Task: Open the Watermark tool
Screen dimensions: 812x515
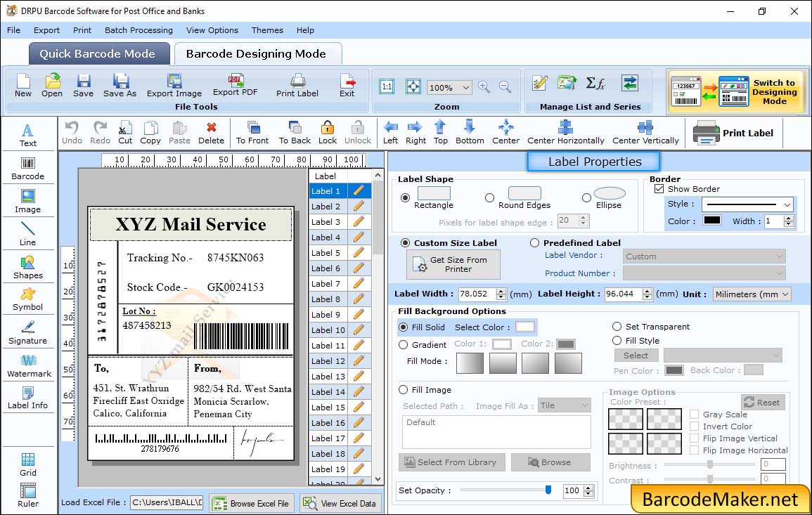Action: [29, 366]
